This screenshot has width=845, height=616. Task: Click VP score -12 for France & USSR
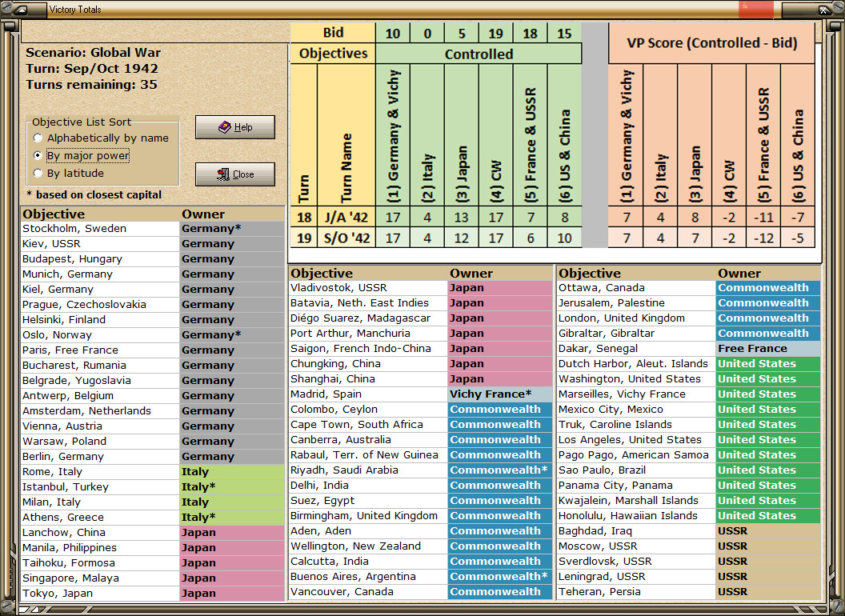[x=763, y=238]
